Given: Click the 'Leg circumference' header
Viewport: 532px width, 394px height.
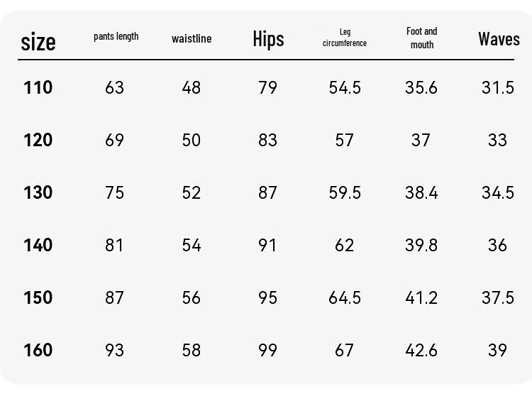Looking at the screenshot, I should (345, 38).
